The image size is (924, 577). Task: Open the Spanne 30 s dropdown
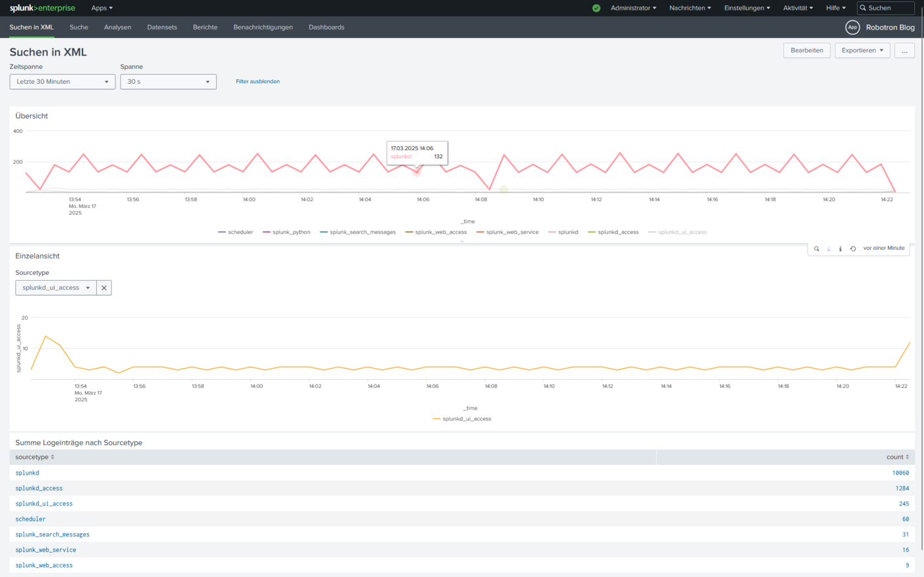168,82
